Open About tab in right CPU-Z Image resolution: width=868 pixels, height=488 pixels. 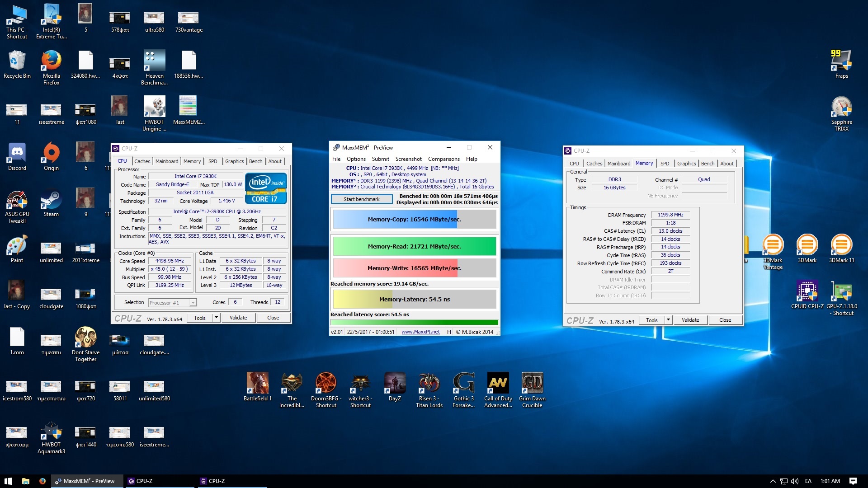[727, 164]
